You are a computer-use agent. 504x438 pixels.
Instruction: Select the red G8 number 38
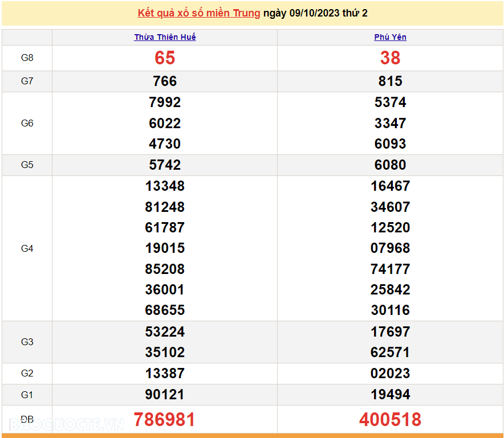[390, 58]
